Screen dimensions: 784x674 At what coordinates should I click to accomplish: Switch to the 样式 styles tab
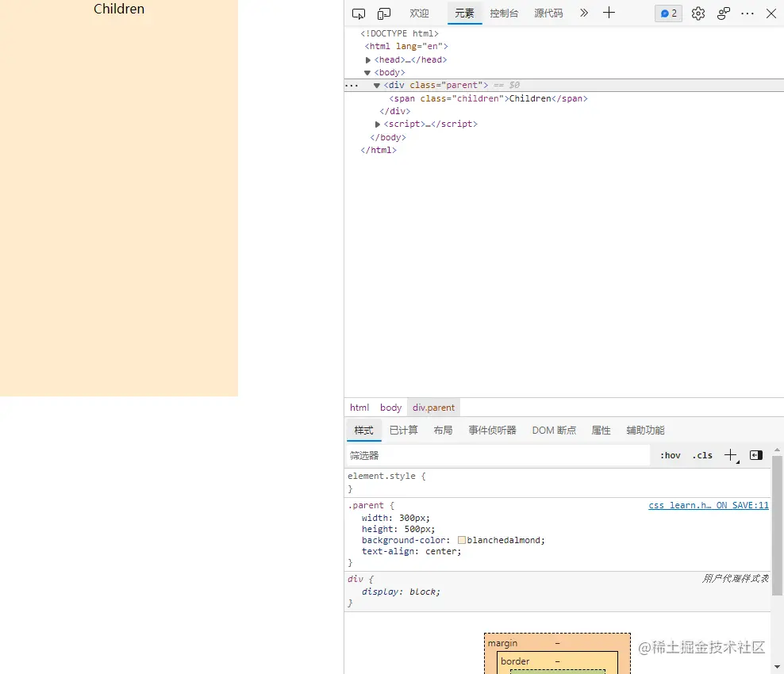coord(364,431)
